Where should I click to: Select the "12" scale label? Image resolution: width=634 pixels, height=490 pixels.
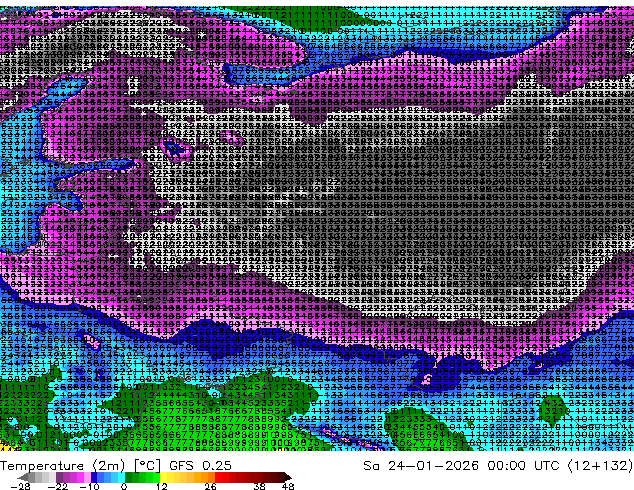coord(162,487)
